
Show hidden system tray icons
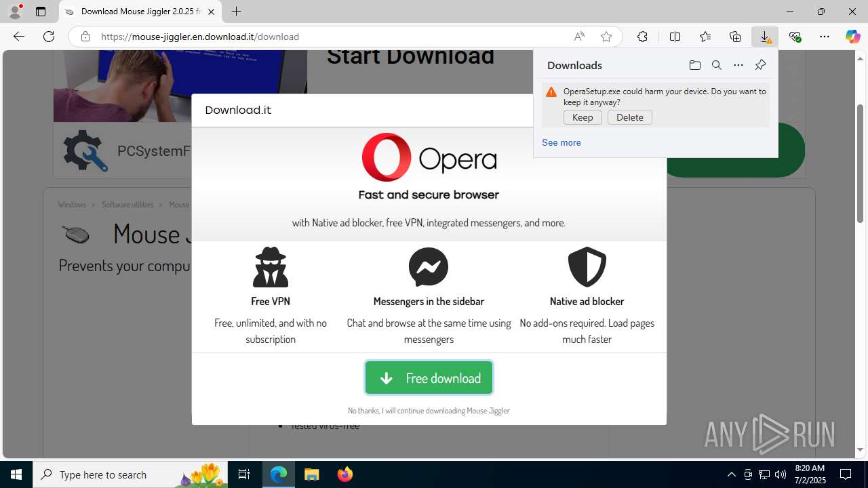tap(731, 474)
